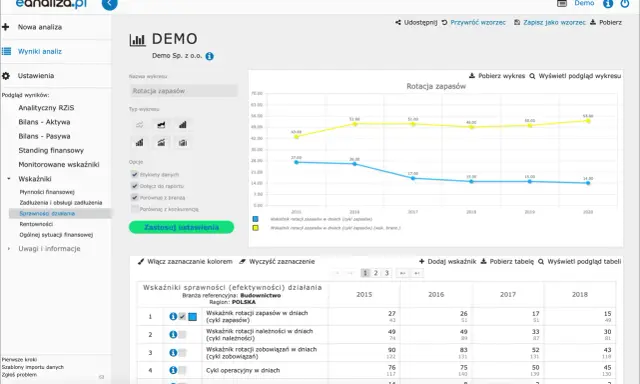Select the combined bar-line chart type icon
This screenshot has height=384, width=640.
[x=161, y=142]
